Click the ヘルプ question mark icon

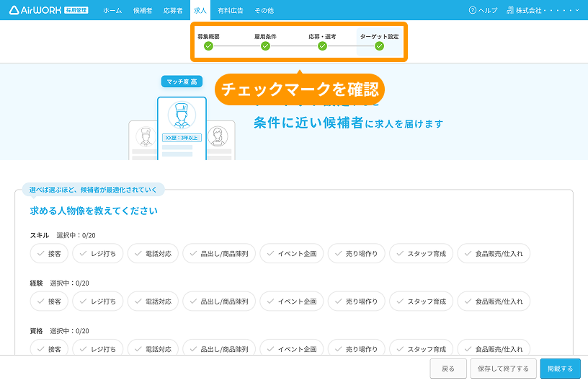tap(473, 10)
